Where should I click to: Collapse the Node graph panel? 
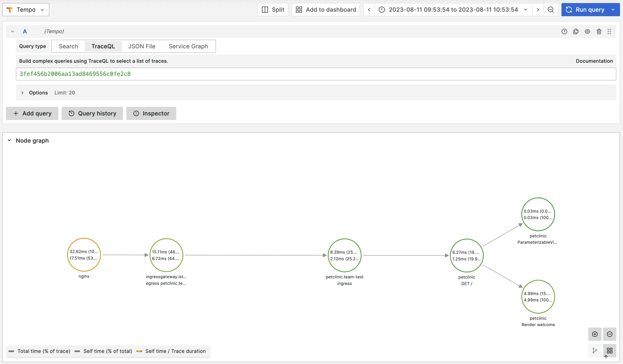point(9,140)
